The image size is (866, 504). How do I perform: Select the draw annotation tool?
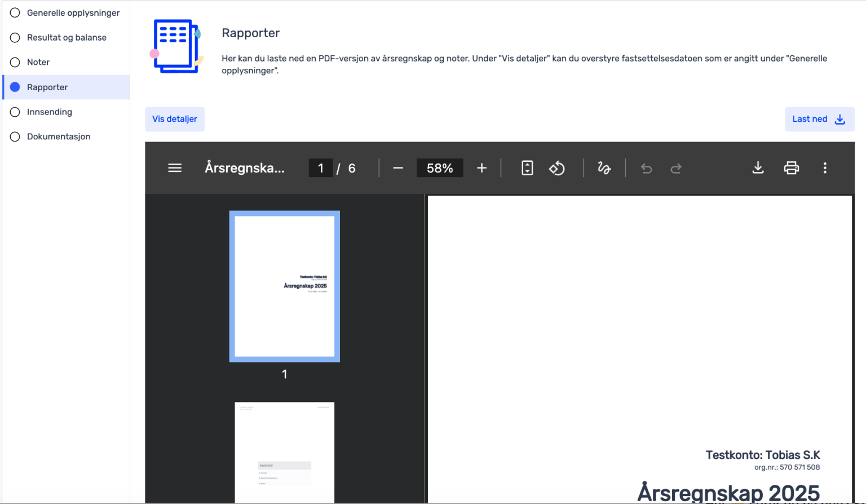coord(604,168)
